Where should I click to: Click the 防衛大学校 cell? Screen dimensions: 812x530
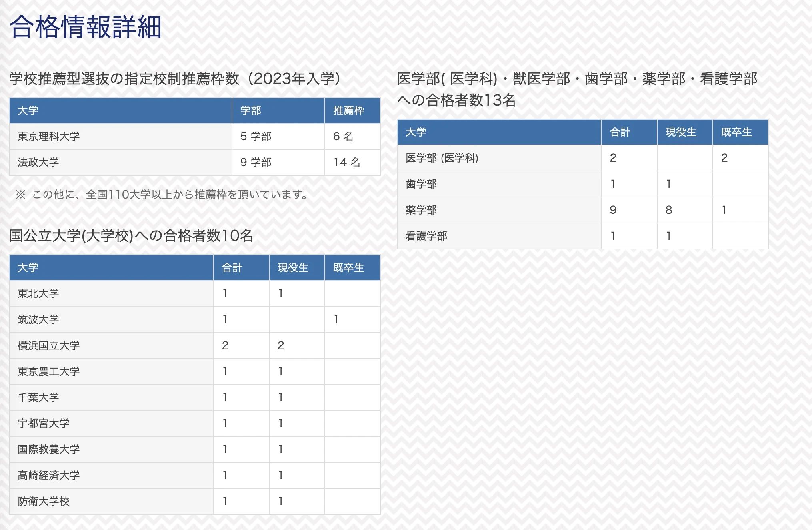coord(43,502)
